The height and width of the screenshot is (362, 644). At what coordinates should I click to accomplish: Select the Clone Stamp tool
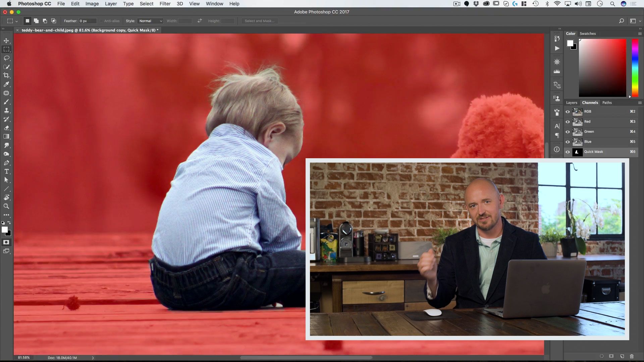point(6,111)
